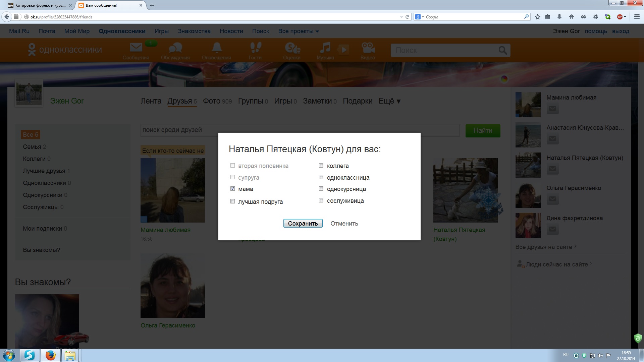Switch to the Группы tab
The image size is (644, 362).
pyautogui.click(x=253, y=101)
